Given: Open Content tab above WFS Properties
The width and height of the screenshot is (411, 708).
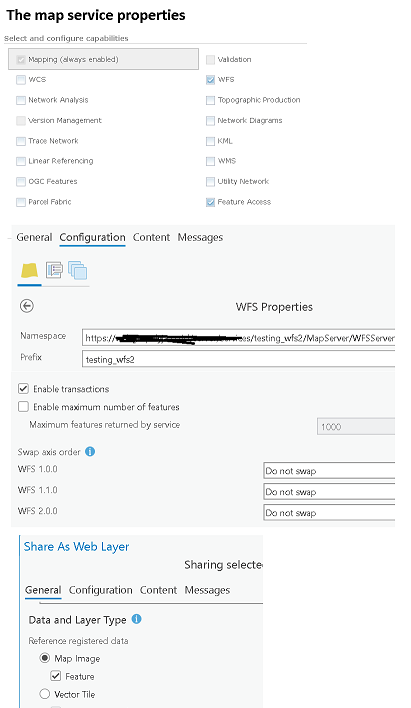Looking at the screenshot, I should coord(151,237).
